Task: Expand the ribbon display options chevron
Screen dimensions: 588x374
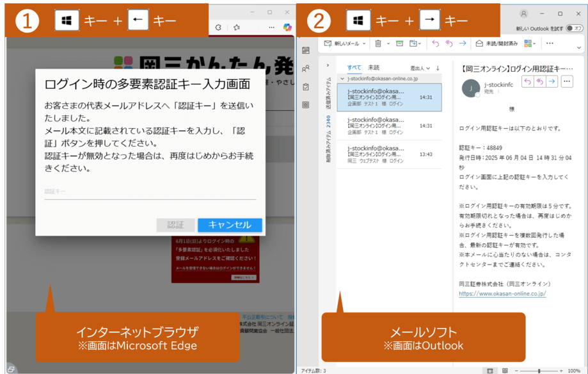Action: (x=579, y=47)
